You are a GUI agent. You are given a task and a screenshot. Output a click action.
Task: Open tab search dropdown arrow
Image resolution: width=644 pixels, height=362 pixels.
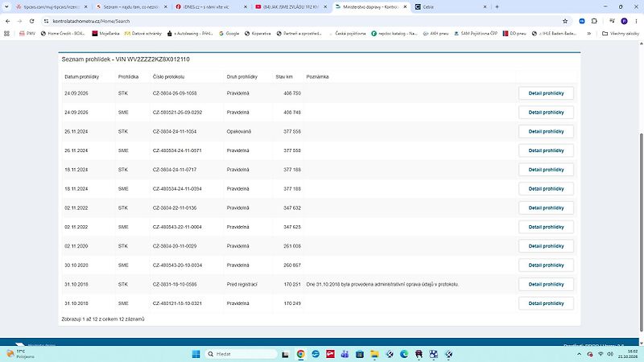click(6, 6)
